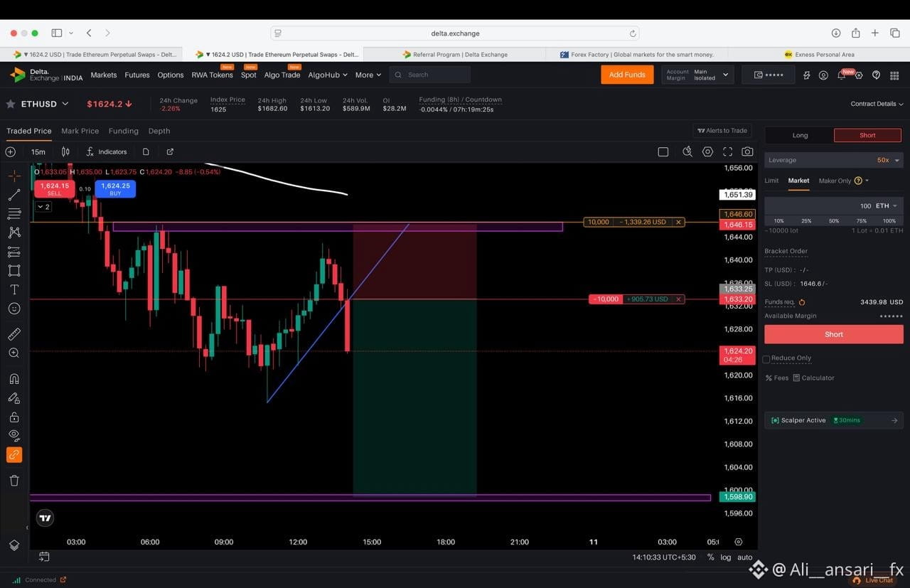This screenshot has height=588, width=910.
Task: Tick the Reduce Only checkbox
Action: (x=766, y=359)
